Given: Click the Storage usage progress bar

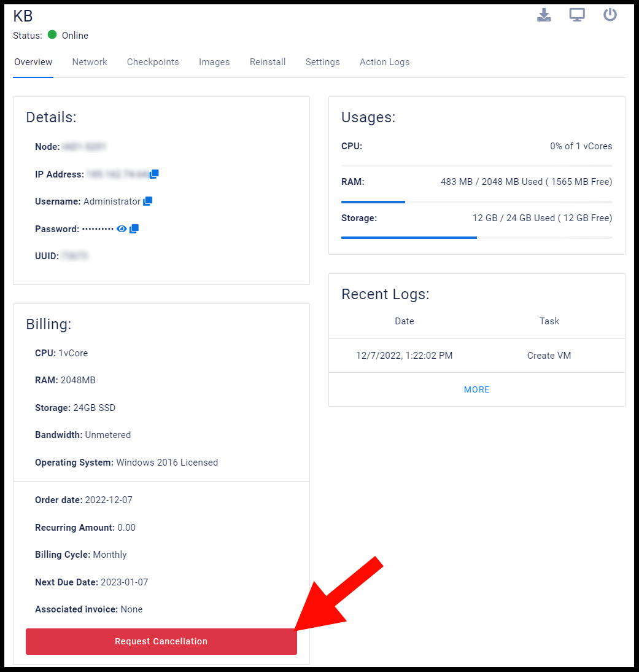Looking at the screenshot, I should 477,238.
